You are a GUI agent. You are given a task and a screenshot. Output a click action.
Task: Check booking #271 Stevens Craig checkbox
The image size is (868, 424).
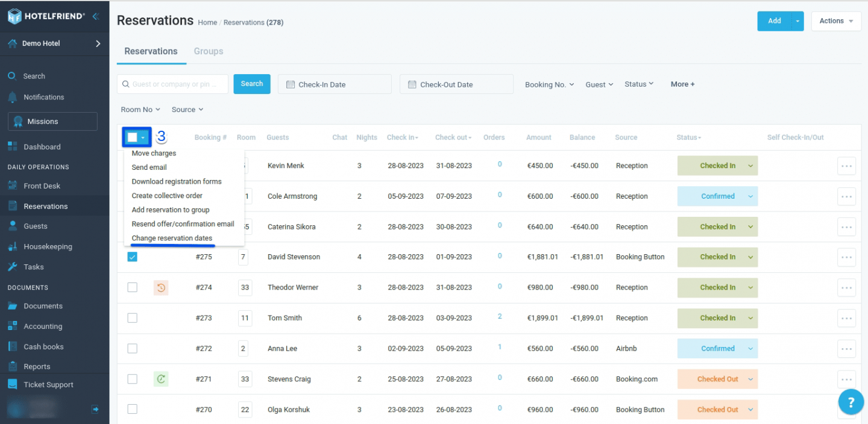tap(132, 379)
